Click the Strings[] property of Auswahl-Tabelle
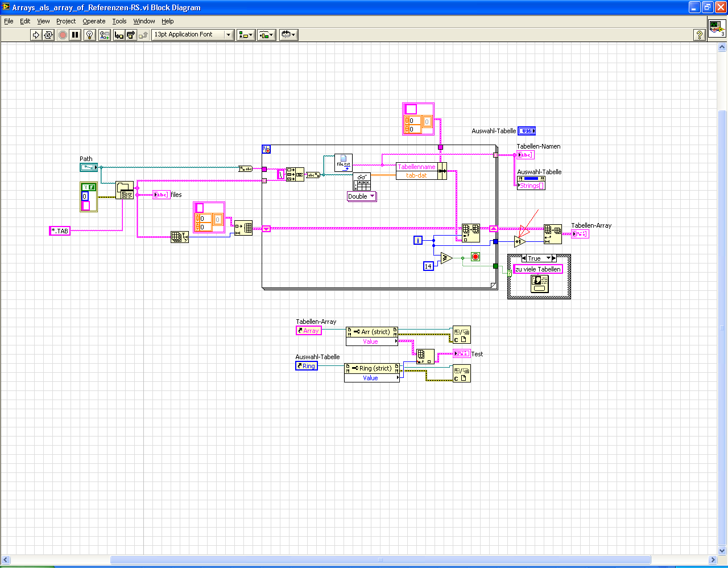Image resolution: width=728 pixels, height=568 pixels. [x=531, y=186]
